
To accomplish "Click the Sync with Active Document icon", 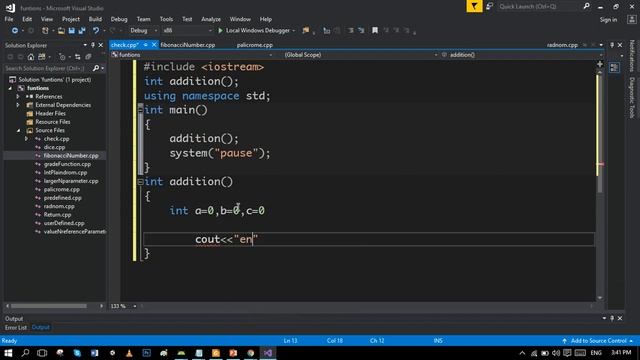I will coord(78,57).
